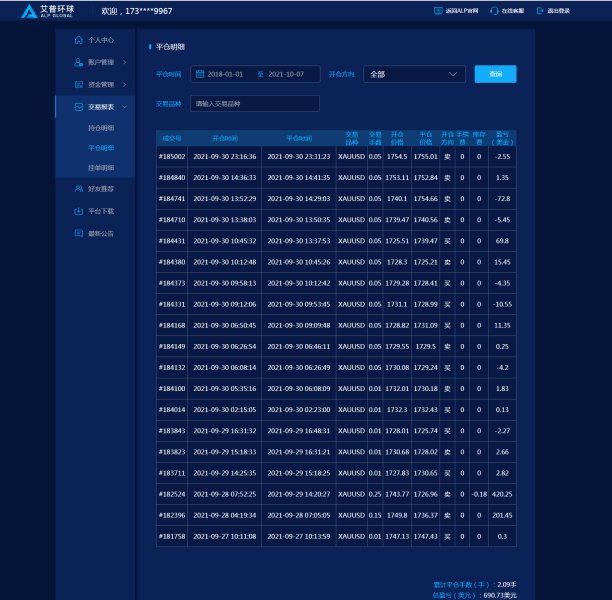The width and height of the screenshot is (612, 600).
Task: Click the blue 查询 button
Action: 495,74
